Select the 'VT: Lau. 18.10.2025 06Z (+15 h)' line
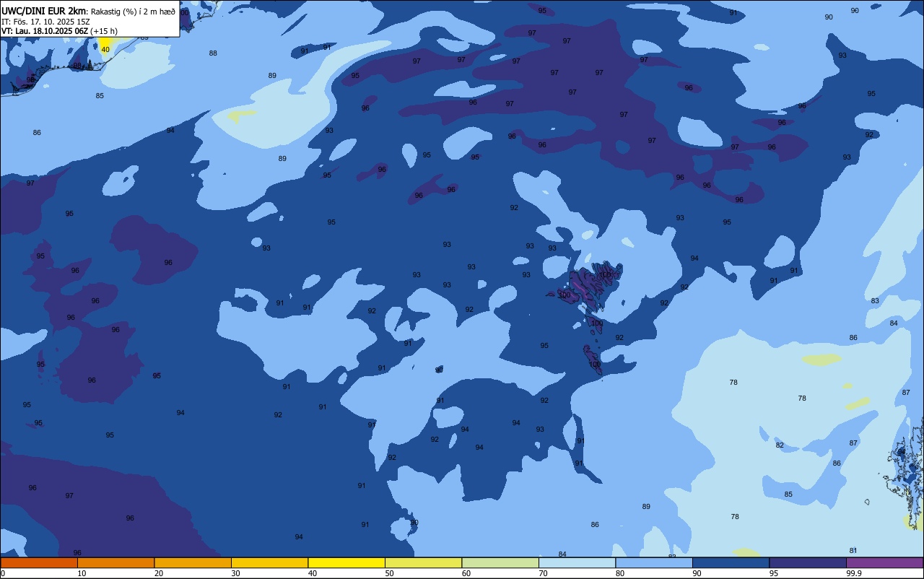 [59, 31]
